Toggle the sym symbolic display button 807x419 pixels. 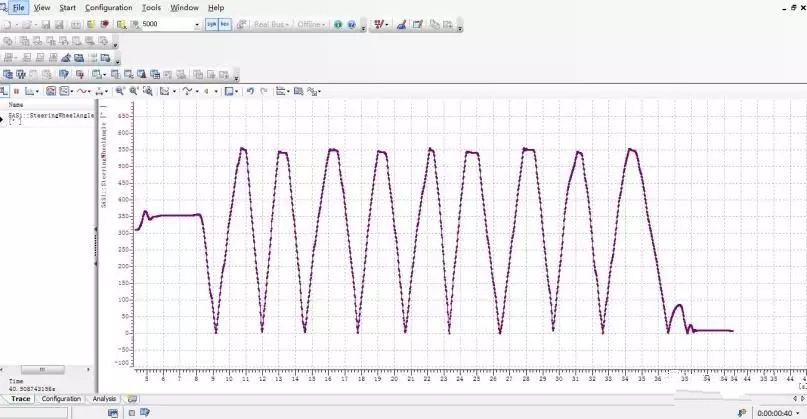click(x=211, y=24)
